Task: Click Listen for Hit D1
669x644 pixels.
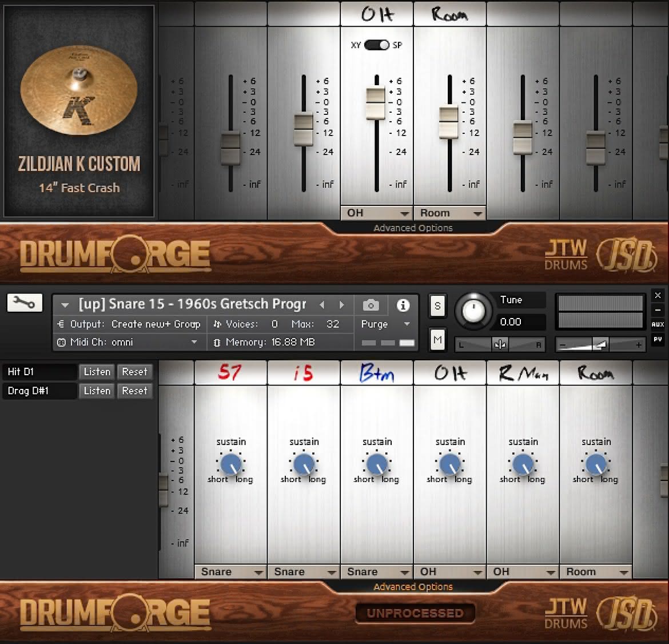Action: pyautogui.click(x=97, y=372)
